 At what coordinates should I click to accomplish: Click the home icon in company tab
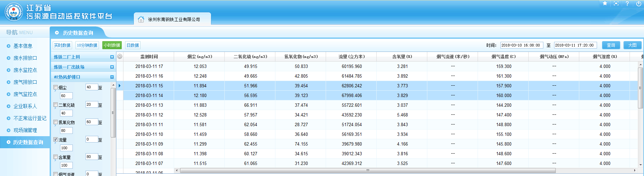(141, 19)
